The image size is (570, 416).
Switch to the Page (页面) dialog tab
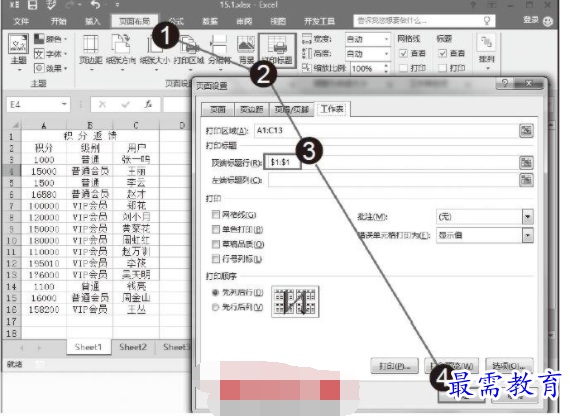[x=217, y=109]
